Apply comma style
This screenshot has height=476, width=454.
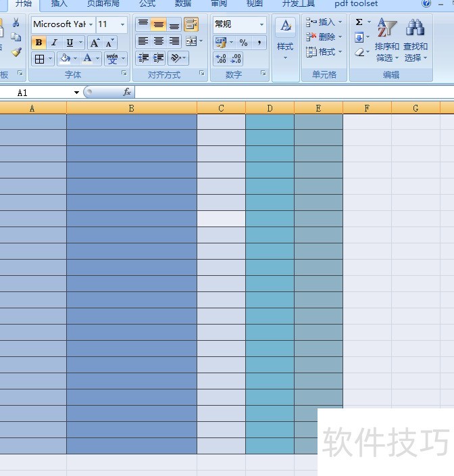(x=259, y=43)
